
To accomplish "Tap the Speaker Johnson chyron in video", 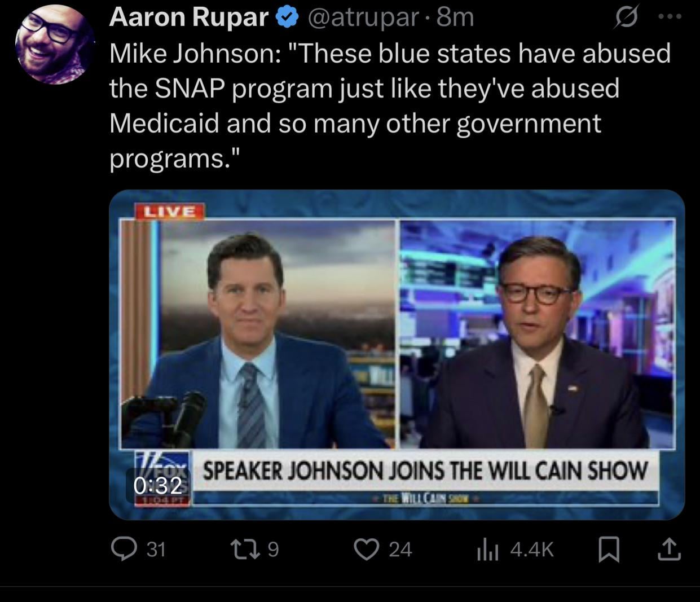I will pyautogui.click(x=424, y=470).
